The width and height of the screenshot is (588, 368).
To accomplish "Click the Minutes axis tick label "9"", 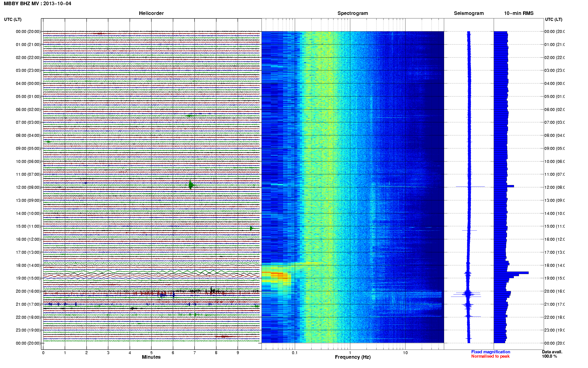I will click(x=238, y=353).
